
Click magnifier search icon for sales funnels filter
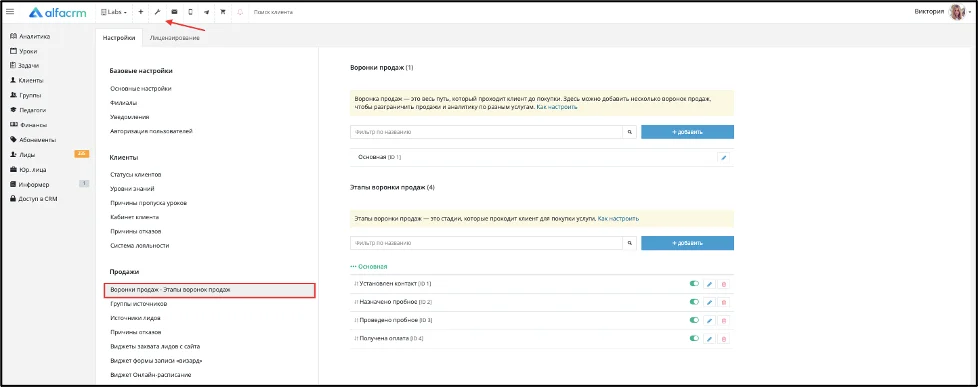pyautogui.click(x=629, y=132)
